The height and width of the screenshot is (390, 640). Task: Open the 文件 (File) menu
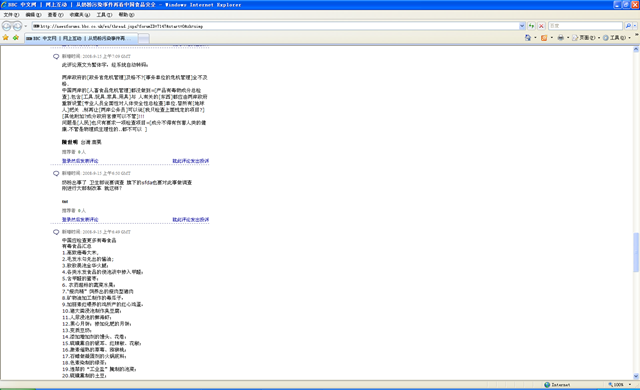pos(11,15)
